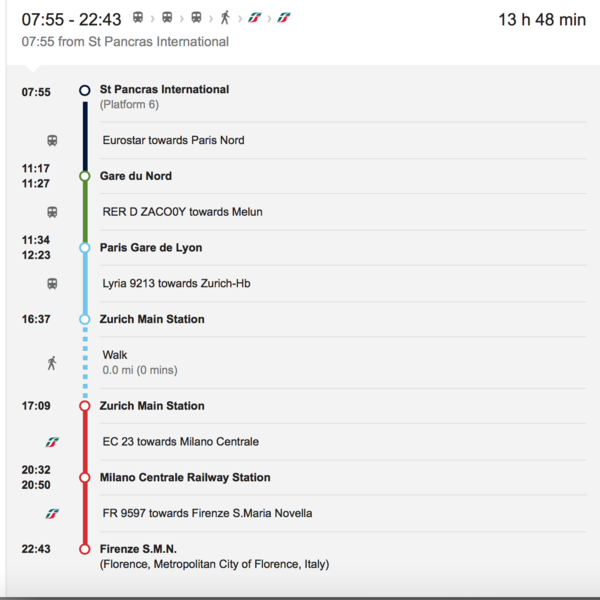Click '(Florence, Metropolitan City of Florence, Italy)' text
This screenshot has height=600, width=600.
[215, 564]
